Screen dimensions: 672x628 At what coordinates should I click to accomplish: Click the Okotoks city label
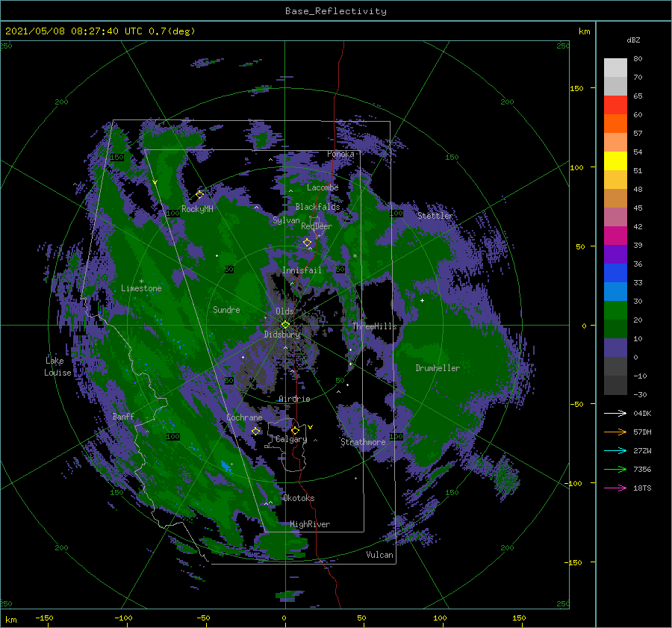299,498
